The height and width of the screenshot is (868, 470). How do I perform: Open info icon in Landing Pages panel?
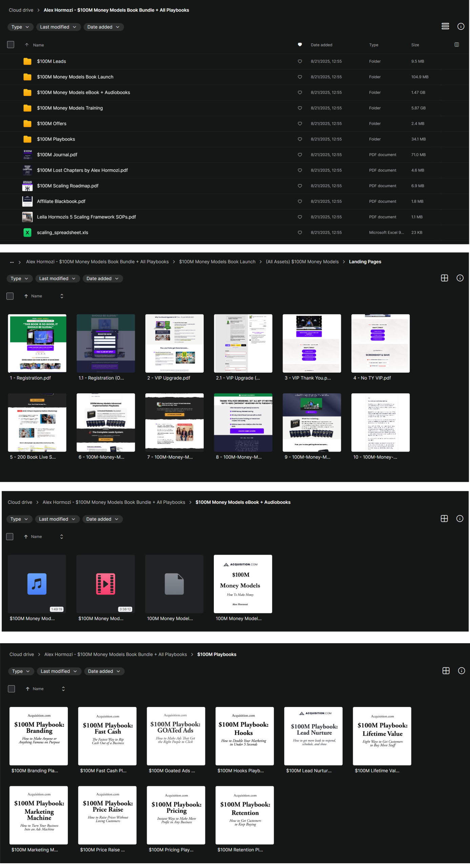click(x=459, y=278)
